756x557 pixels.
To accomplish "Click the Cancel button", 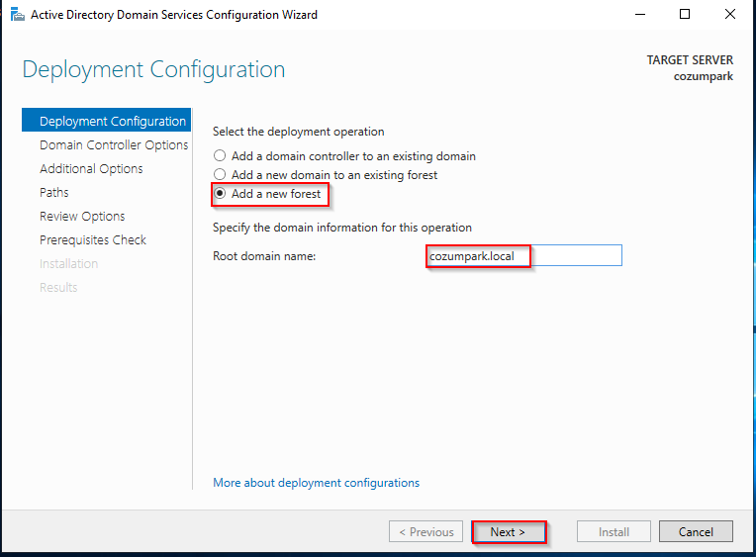I will (x=696, y=532).
